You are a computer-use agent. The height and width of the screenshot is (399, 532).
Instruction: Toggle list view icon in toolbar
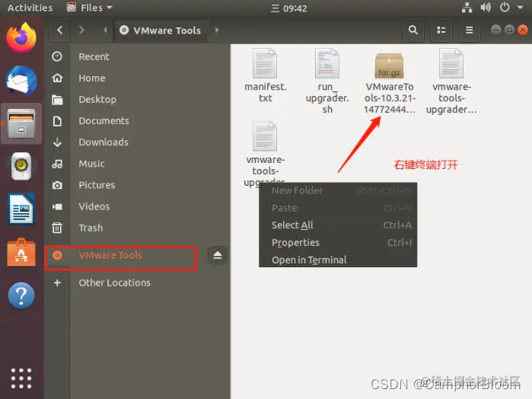click(441, 30)
